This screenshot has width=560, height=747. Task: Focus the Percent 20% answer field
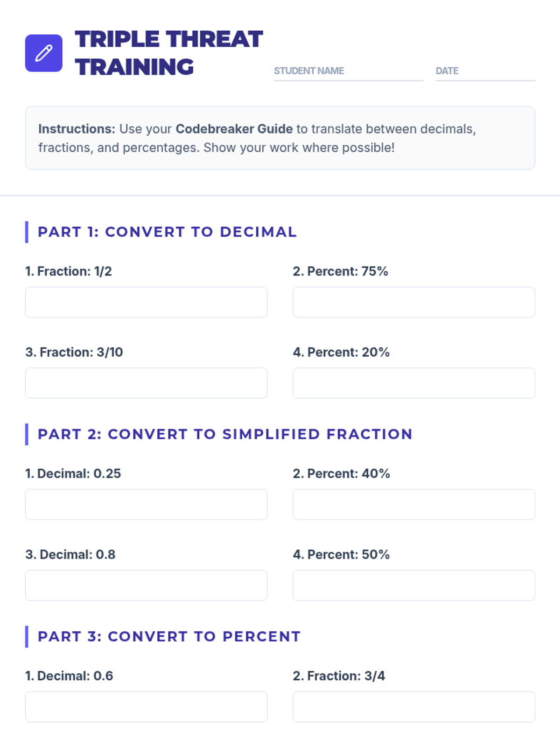(x=413, y=383)
